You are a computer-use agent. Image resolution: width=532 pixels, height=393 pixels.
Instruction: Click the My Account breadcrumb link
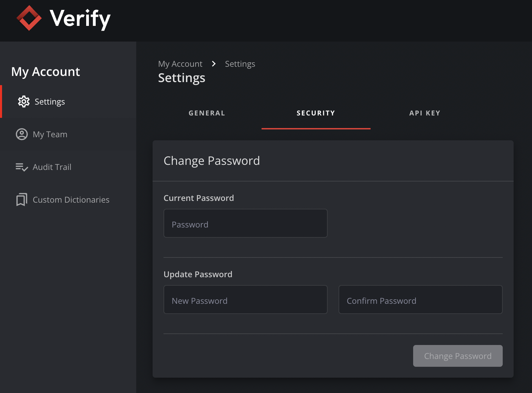tap(180, 64)
